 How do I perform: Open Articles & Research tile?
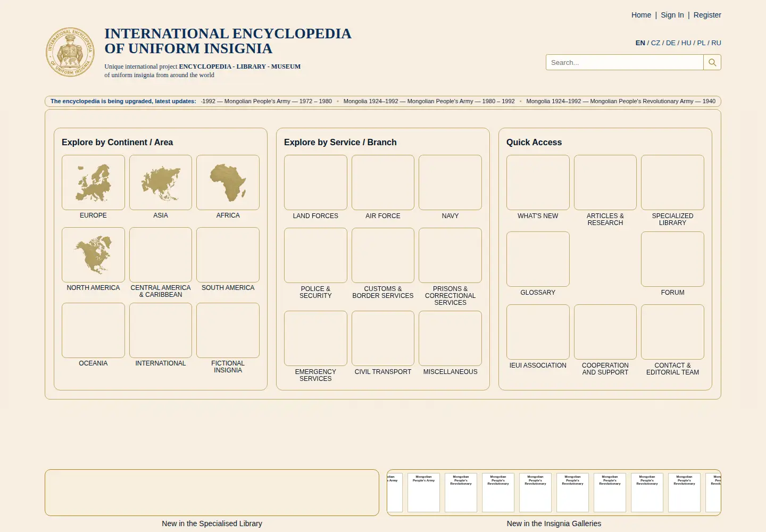(x=605, y=182)
